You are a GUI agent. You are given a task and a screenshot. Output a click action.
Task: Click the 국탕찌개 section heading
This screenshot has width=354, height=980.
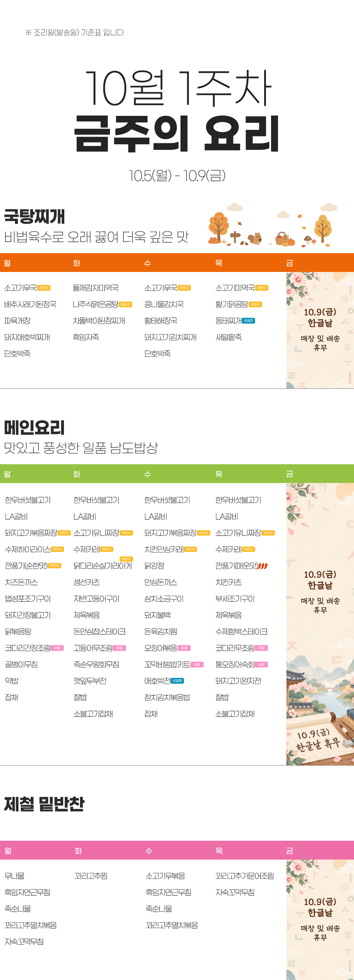pyautogui.click(x=35, y=216)
